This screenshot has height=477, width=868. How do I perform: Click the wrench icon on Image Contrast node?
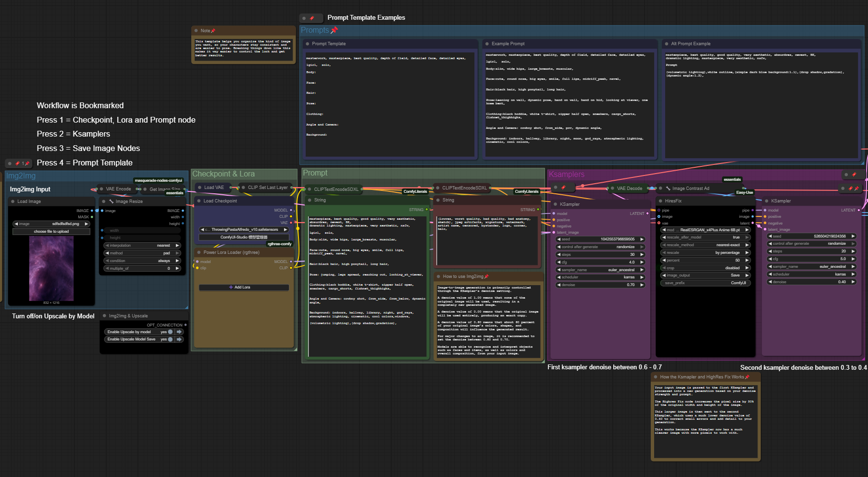coord(668,188)
